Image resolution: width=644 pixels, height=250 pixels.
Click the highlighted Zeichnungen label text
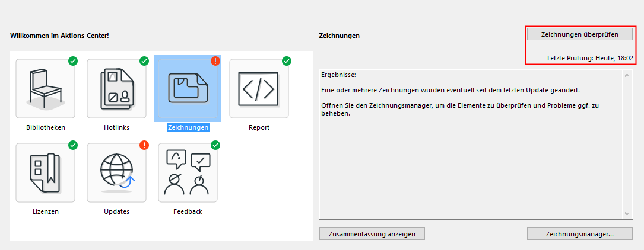pyautogui.click(x=188, y=127)
